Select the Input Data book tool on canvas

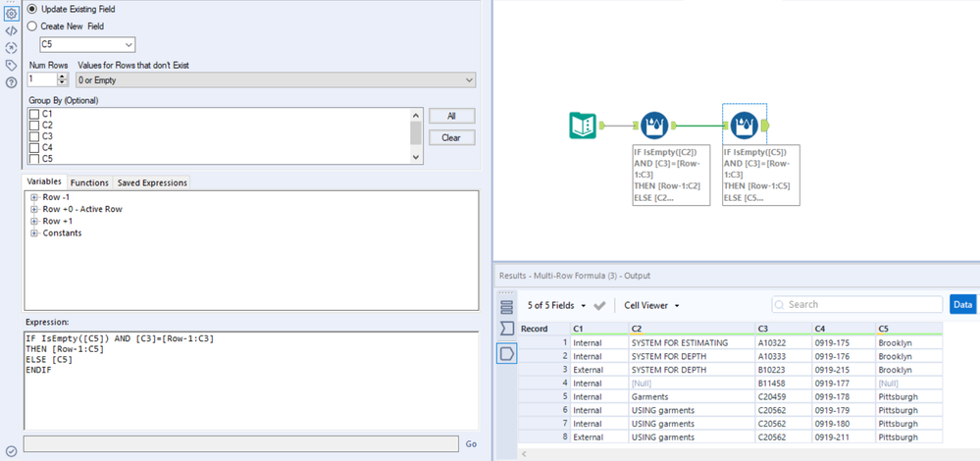[x=583, y=126]
